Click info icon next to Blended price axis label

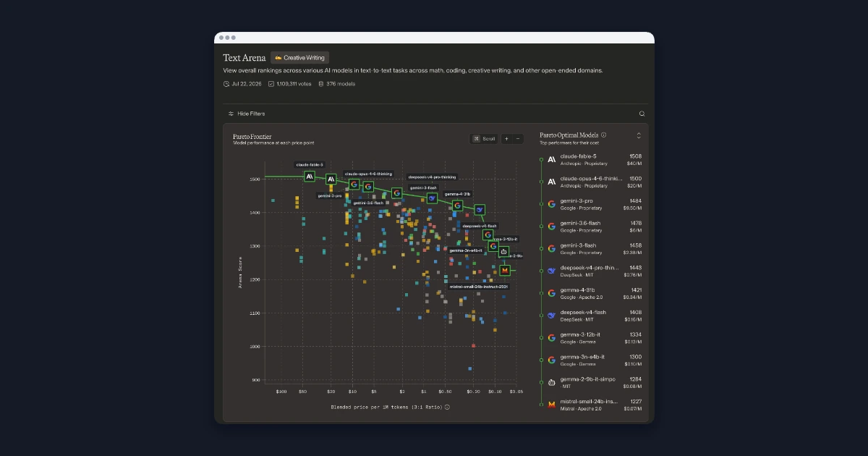[x=447, y=407]
